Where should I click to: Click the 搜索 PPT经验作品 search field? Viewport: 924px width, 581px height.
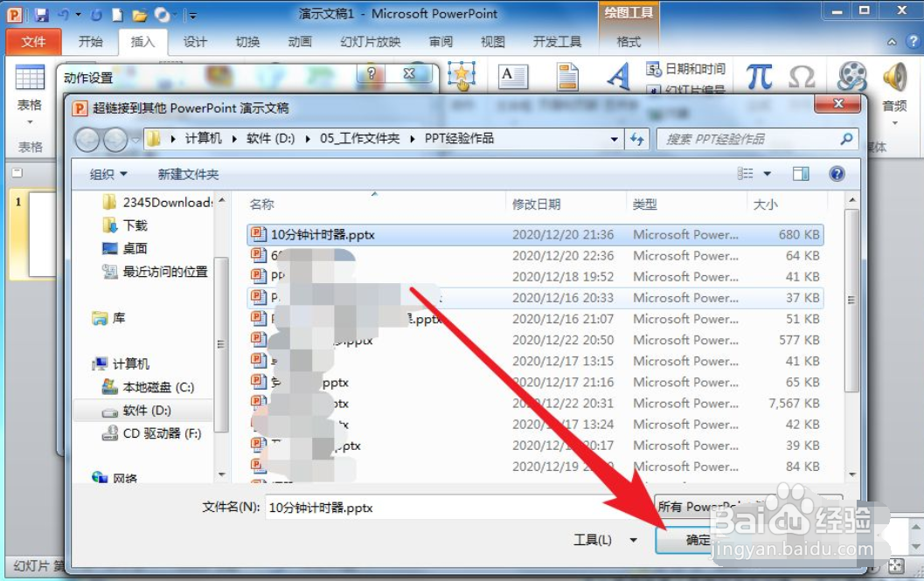coord(757,139)
